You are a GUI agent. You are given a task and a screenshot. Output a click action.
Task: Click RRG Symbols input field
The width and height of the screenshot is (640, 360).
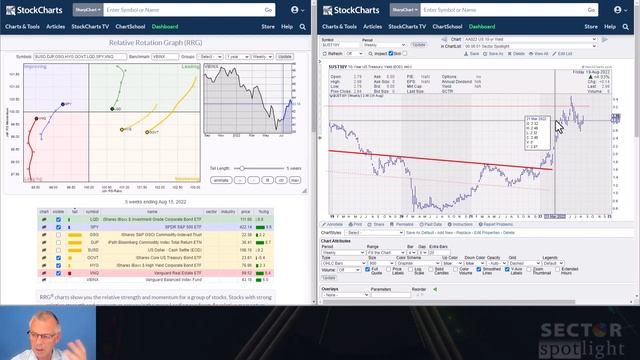click(x=80, y=57)
